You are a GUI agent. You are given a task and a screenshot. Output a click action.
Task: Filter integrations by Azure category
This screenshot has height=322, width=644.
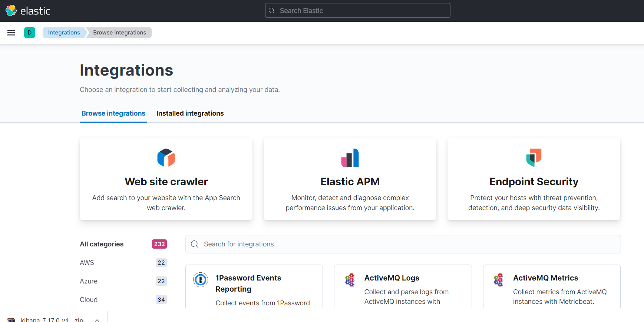click(123, 281)
